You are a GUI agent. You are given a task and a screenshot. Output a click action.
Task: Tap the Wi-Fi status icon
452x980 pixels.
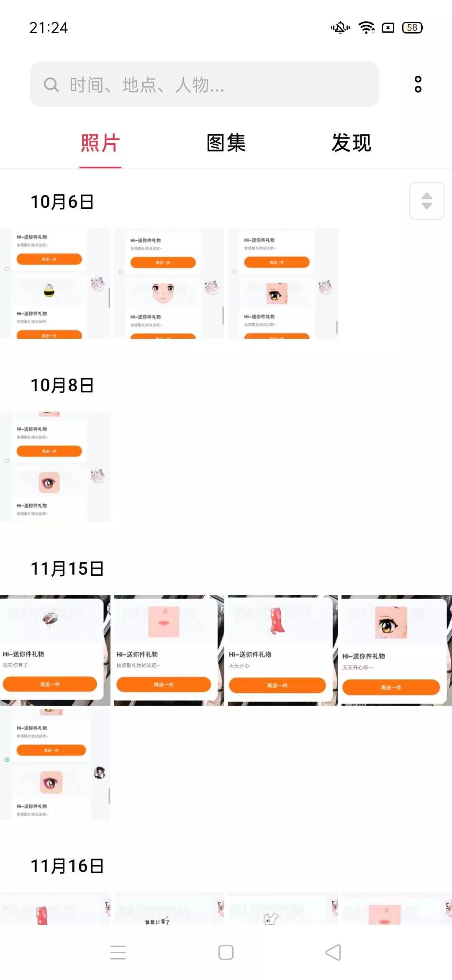coord(367,28)
